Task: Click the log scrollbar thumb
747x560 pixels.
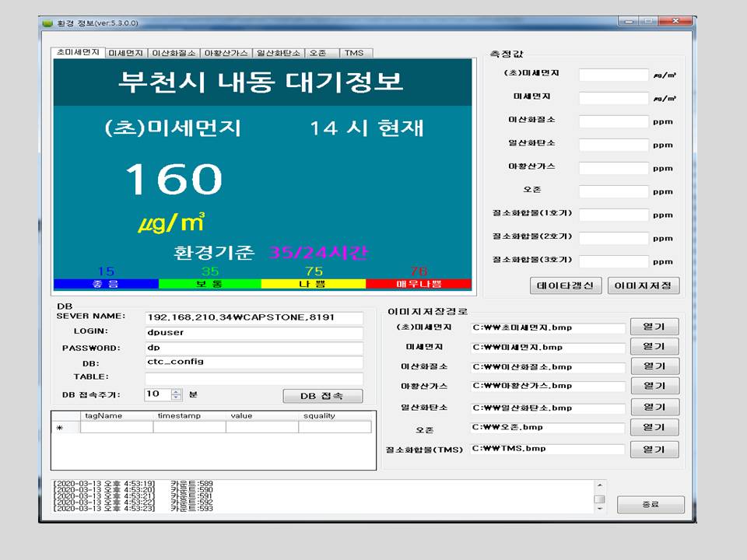Action: pyautogui.click(x=600, y=499)
